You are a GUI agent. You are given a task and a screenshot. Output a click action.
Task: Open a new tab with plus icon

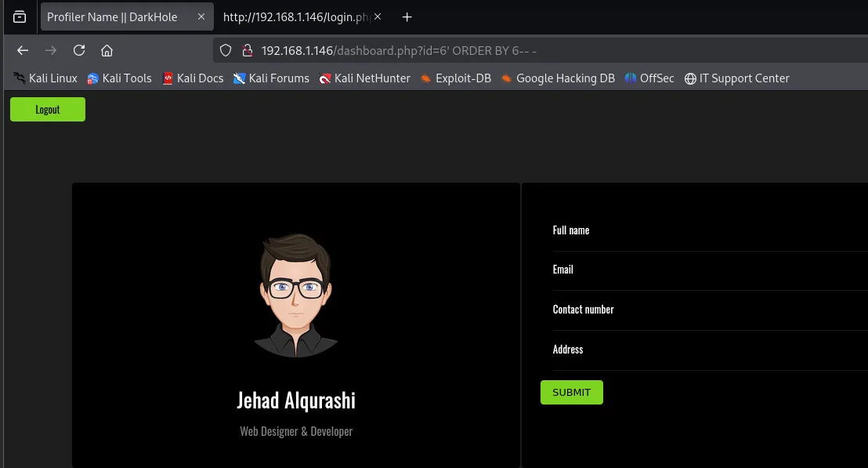pos(407,17)
